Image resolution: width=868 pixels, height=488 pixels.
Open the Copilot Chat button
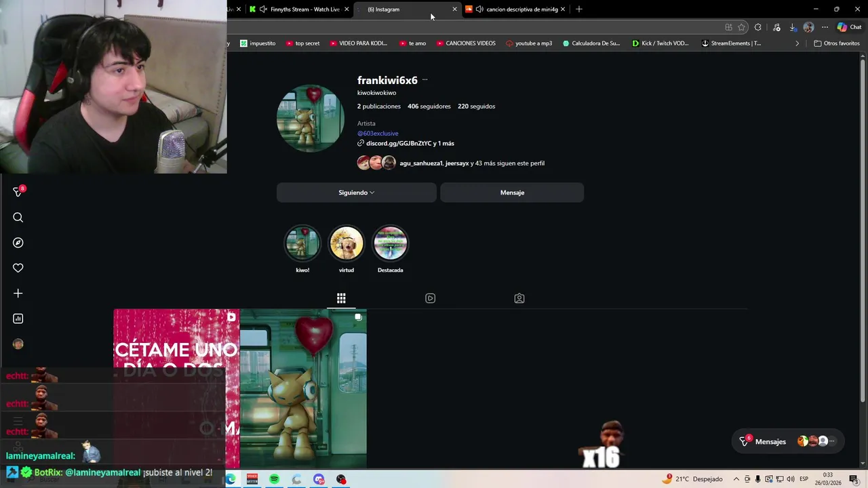848,27
